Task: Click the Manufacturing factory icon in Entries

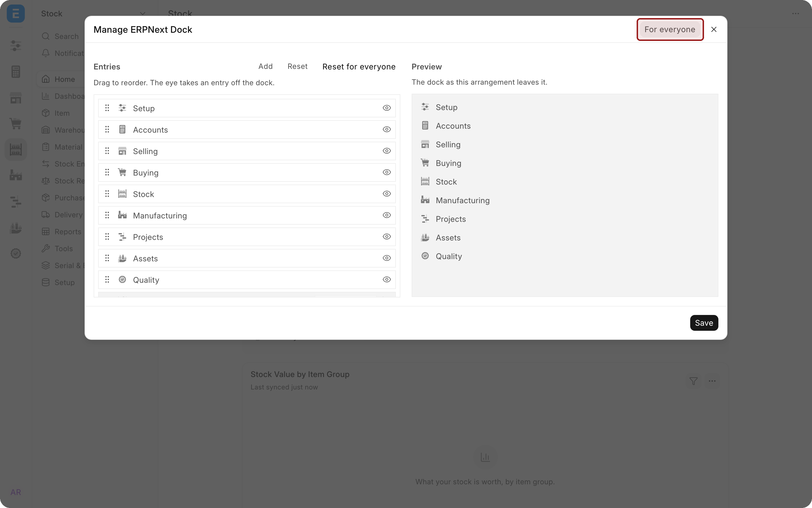Action: click(x=122, y=215)
